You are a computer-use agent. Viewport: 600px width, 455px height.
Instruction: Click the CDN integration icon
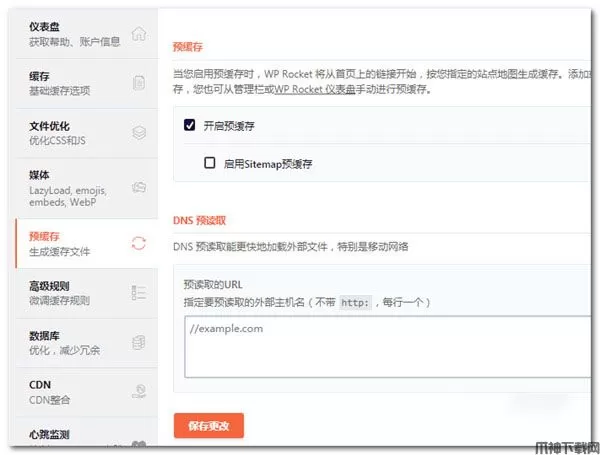click(x=139, y=391)
